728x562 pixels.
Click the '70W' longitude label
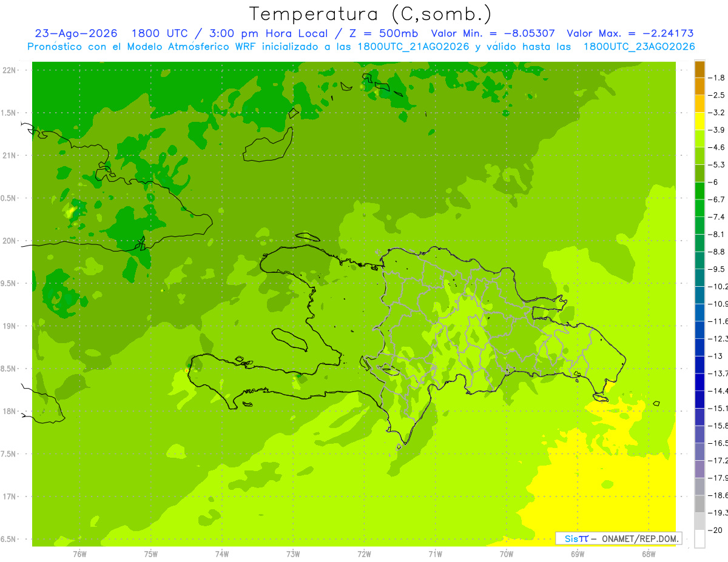click(506, 554)
